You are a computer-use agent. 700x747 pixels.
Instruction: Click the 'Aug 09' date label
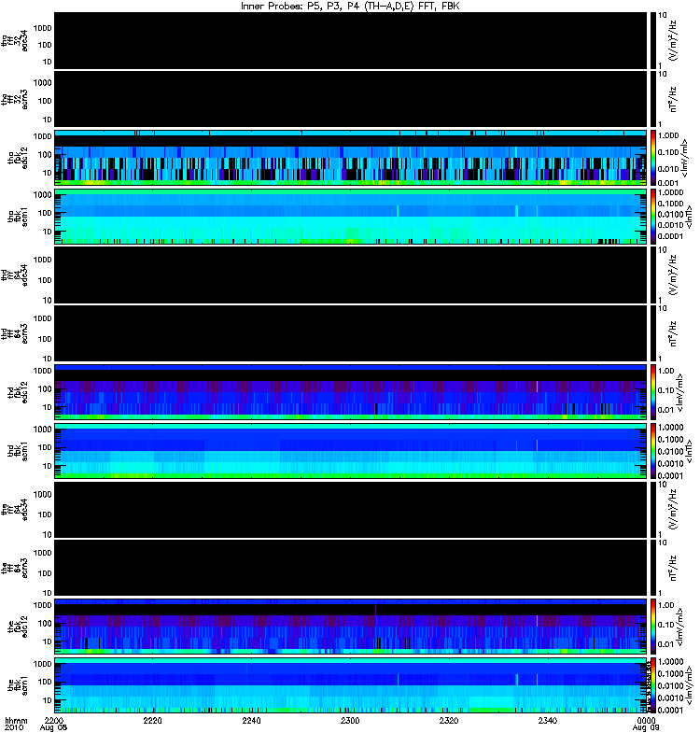646,728
